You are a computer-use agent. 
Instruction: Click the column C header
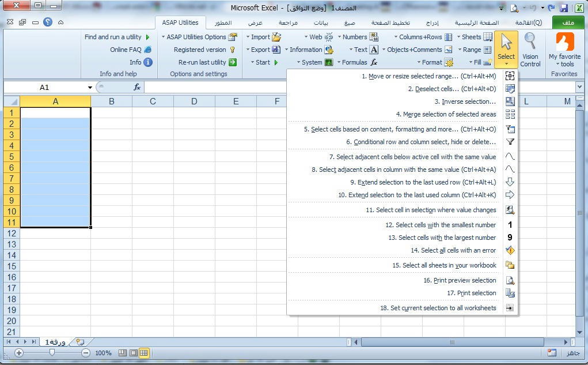pyautogui.click(x=153, y=101)
